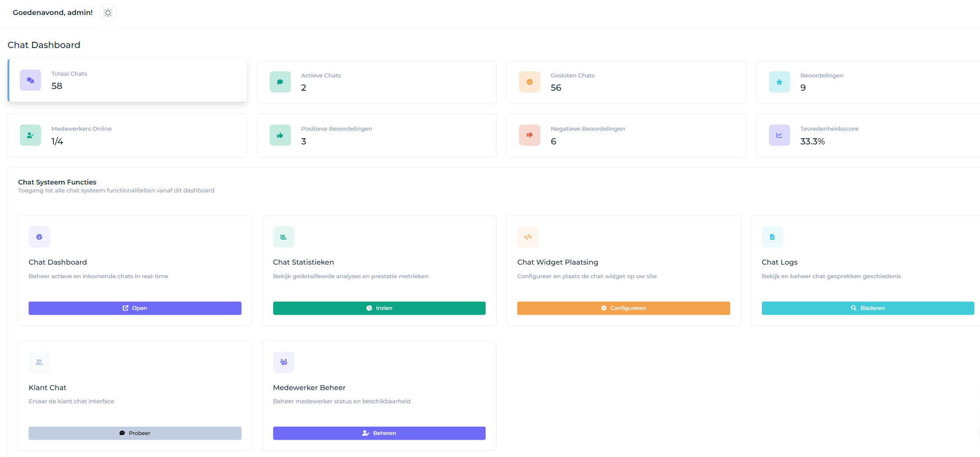980x457 pixels.
Task: Click the Medewerkers Online agent icon
Action: click(x=30, y=135)
